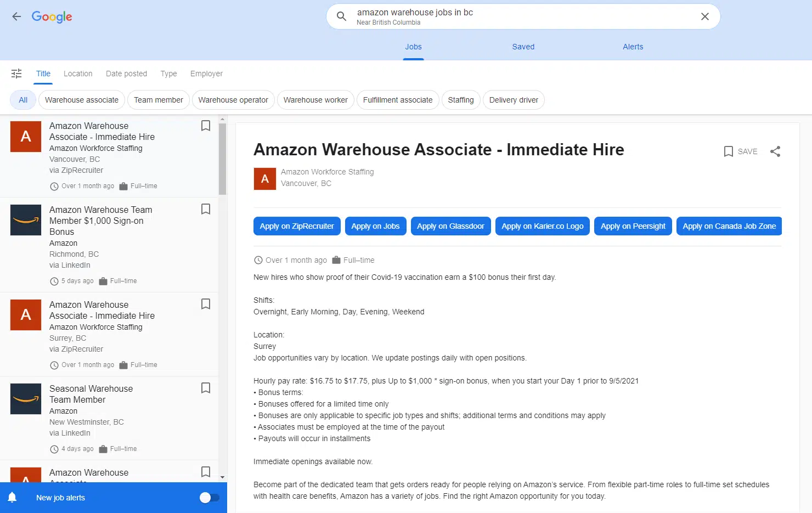
Task: Open the Google logo homepage
Action: click(52, 17)
